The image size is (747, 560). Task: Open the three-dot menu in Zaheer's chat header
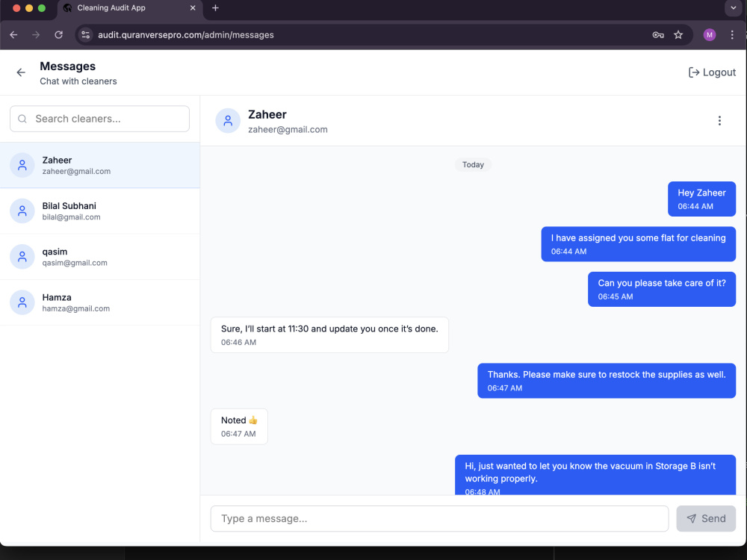[x=719, y=120]
